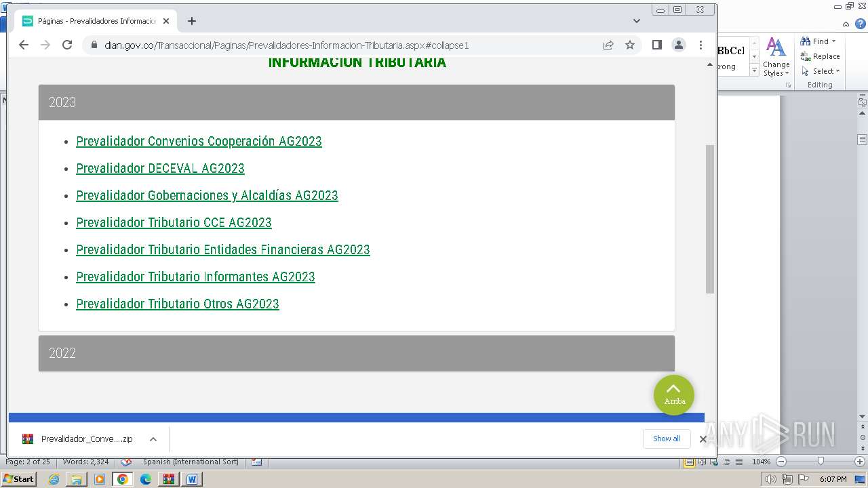The width and height of the screenshot is (868, 488).
Task: Open Chrome side panel icon
Action: pos(656,45)
